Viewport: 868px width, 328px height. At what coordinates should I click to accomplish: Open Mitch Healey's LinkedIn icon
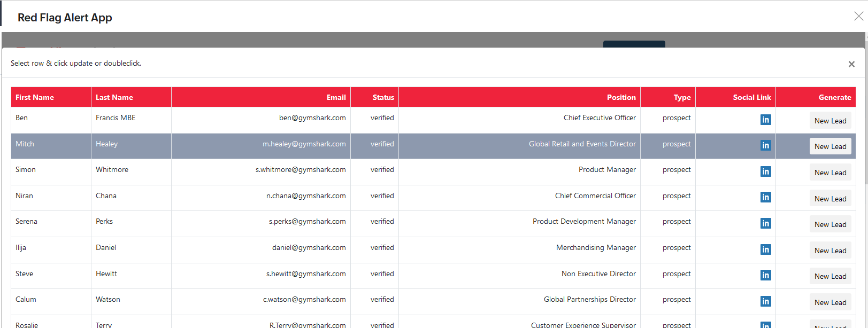(765, 145)
